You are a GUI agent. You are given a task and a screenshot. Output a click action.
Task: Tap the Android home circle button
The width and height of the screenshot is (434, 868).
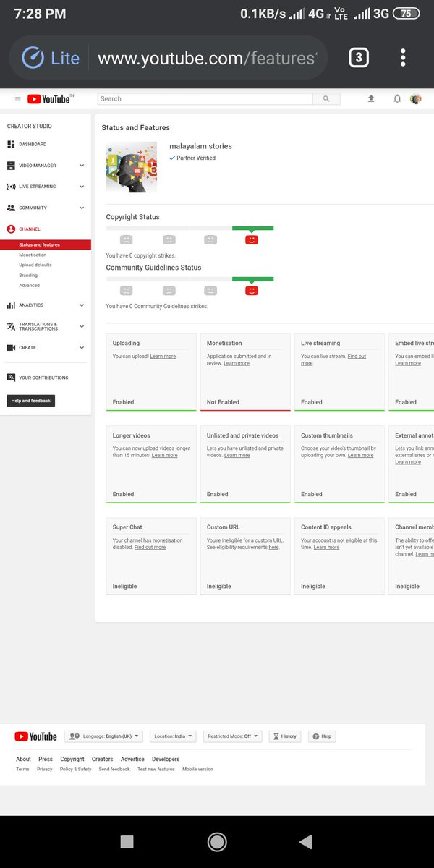[217, 841]
